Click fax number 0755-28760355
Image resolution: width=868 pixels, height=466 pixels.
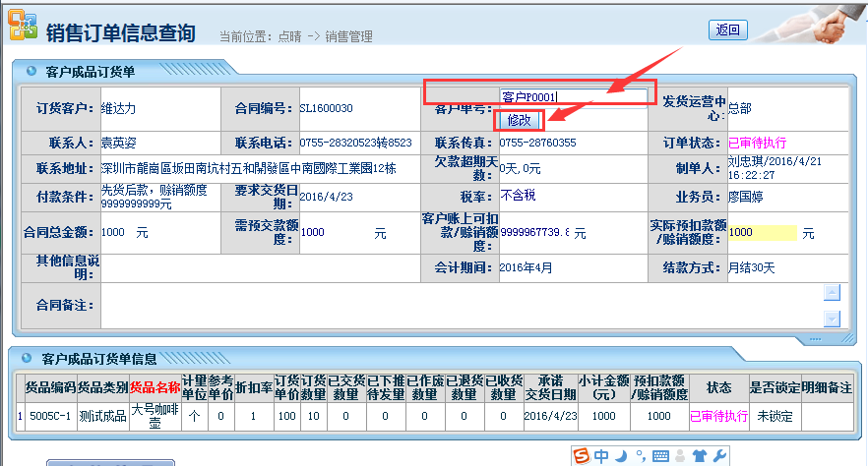pos(538,143)
